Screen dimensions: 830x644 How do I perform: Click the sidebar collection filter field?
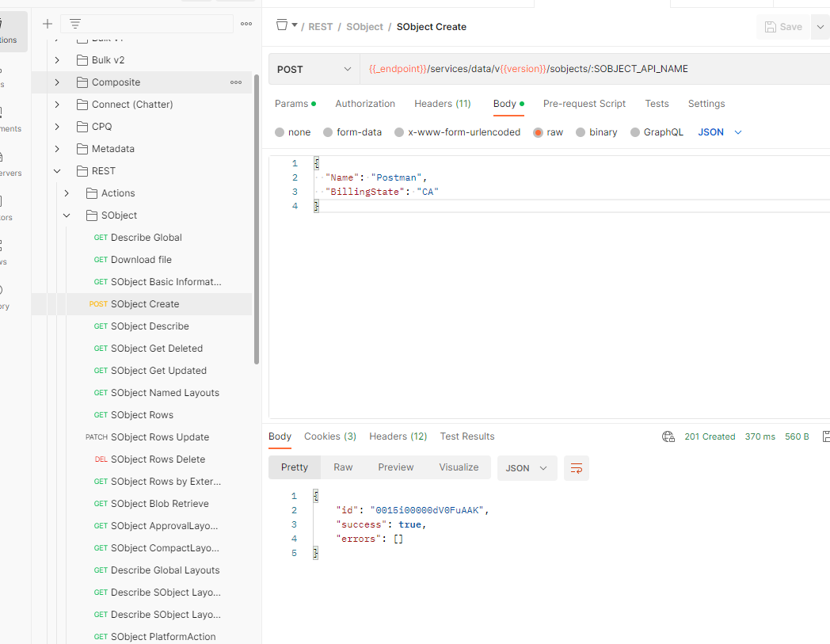click(147, 24)
